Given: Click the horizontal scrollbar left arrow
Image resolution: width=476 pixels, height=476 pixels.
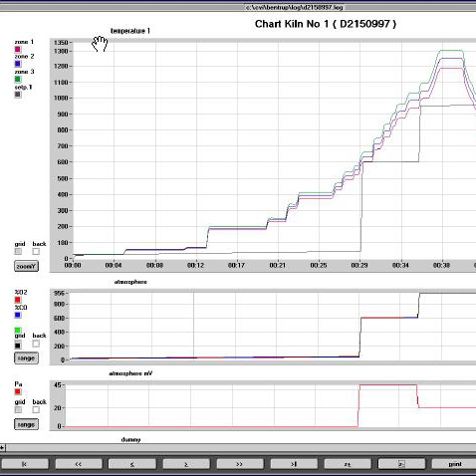Looking at the screenshot, I should [2, 447].
